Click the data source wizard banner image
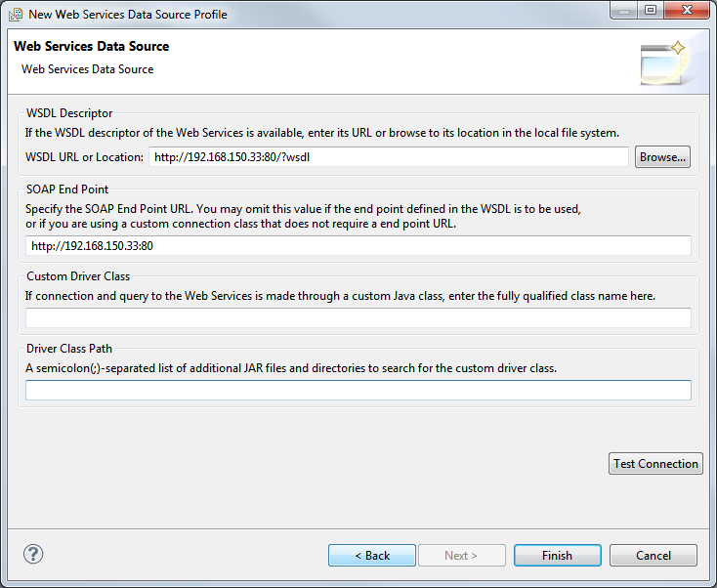The height and width of the screenshot is (588, 717). click(x=664, y=63)
